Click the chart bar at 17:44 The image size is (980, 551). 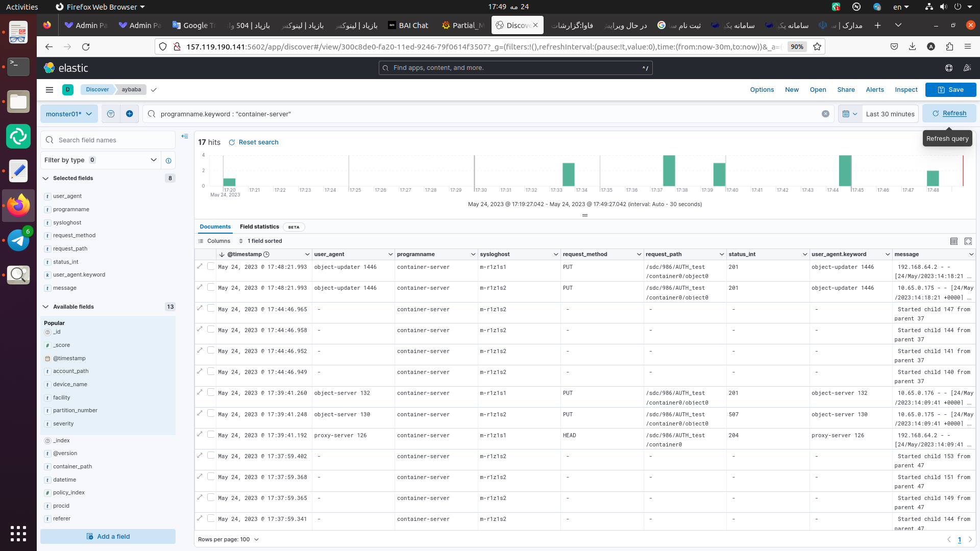(845, 171)
